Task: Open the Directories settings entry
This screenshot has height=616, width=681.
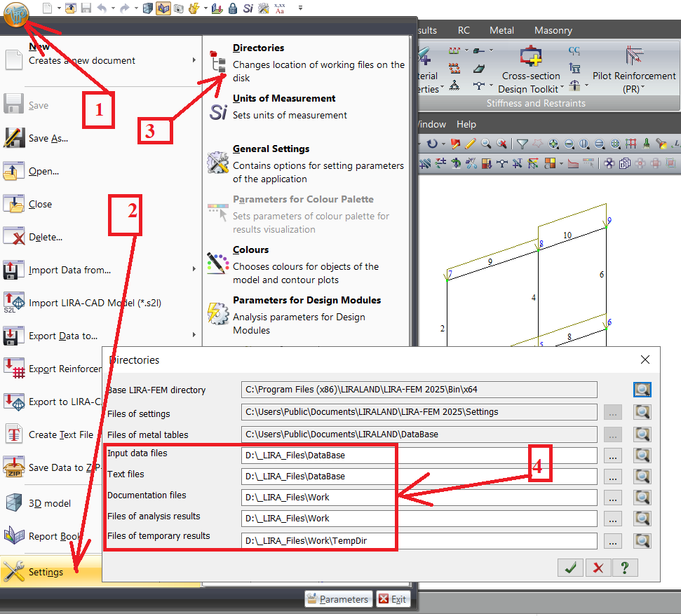Action: pos(258,48)
